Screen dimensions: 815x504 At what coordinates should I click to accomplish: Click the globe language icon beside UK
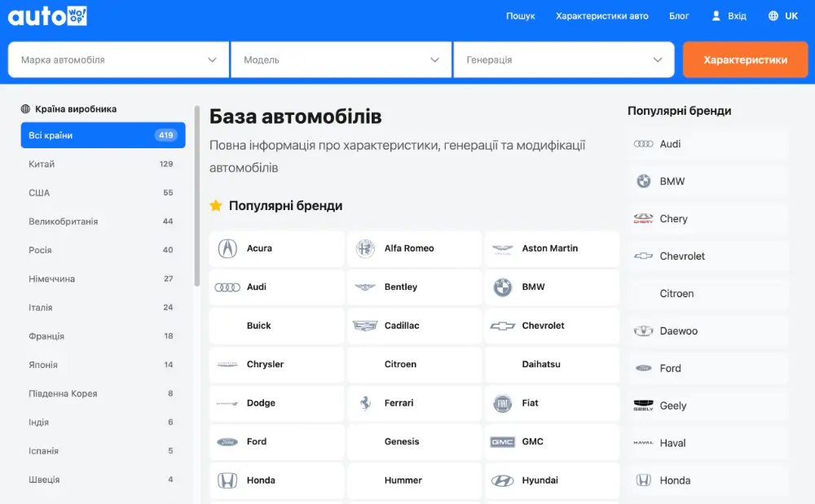[773, 16]
